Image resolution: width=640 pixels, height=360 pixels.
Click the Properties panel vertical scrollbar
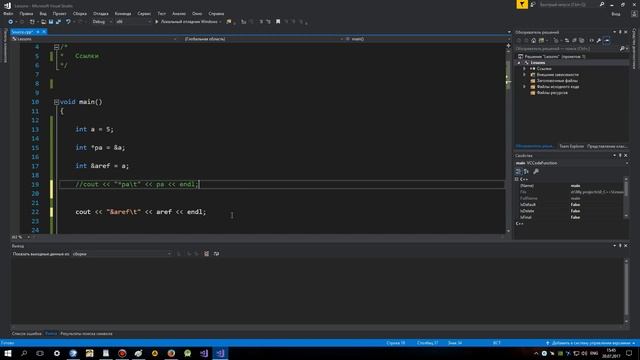626,198
